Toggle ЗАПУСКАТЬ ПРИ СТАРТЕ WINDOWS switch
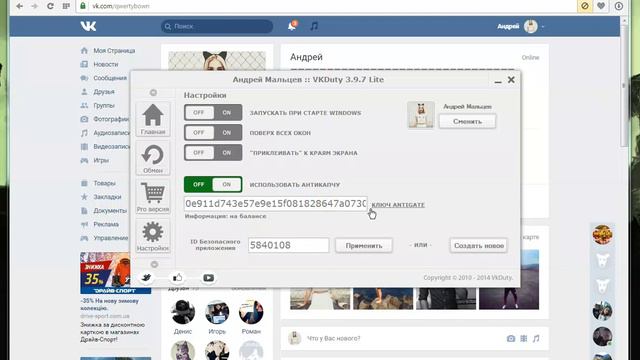 click(x=213, y=112)
